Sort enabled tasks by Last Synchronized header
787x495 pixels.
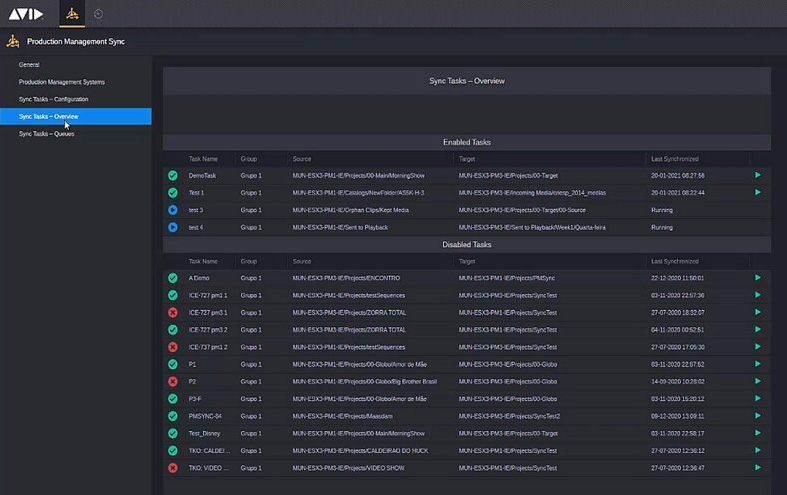[675, 159]
